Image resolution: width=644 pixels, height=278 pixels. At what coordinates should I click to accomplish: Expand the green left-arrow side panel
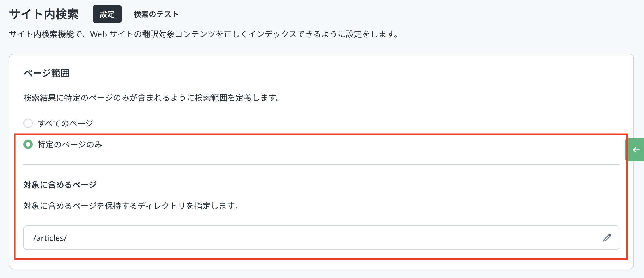[636, 150]
